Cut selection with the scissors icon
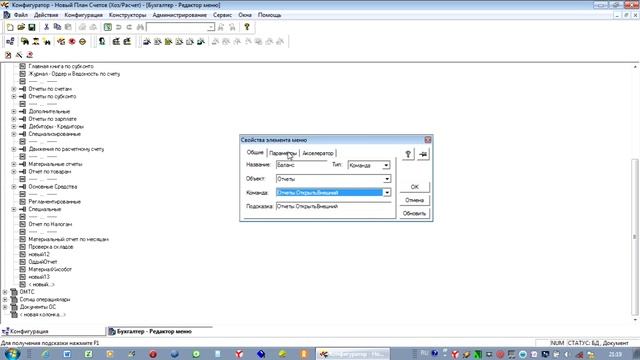 [x=46, y=27]
